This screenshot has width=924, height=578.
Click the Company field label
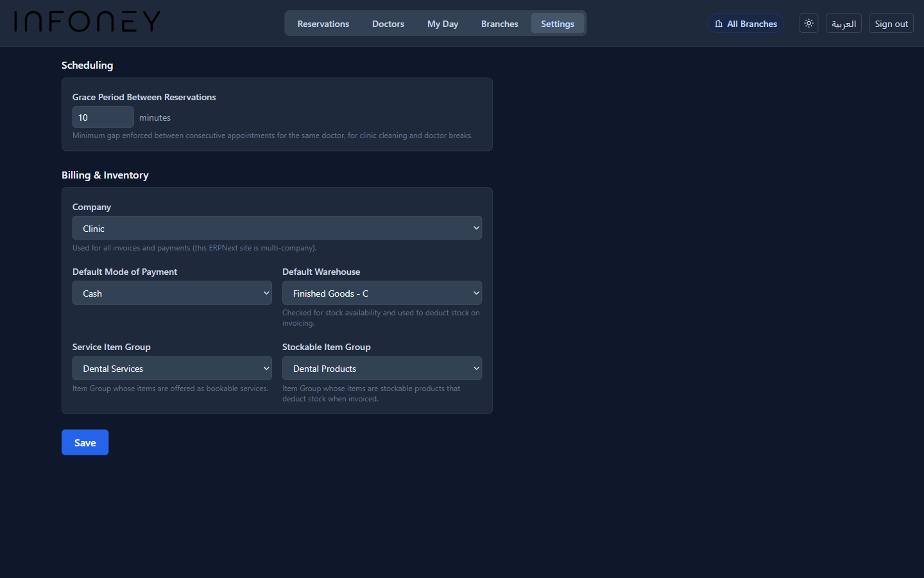pos(92,207)
